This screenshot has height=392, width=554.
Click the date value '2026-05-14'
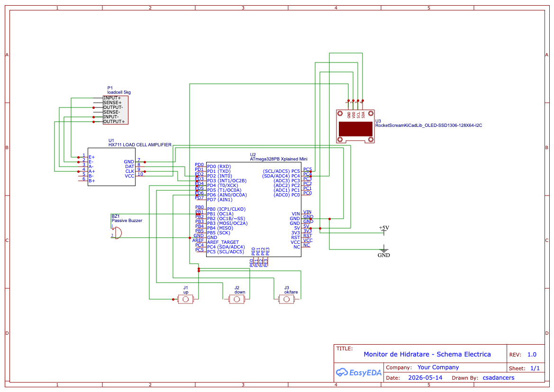pyautogui.click(x=425, y=377)
